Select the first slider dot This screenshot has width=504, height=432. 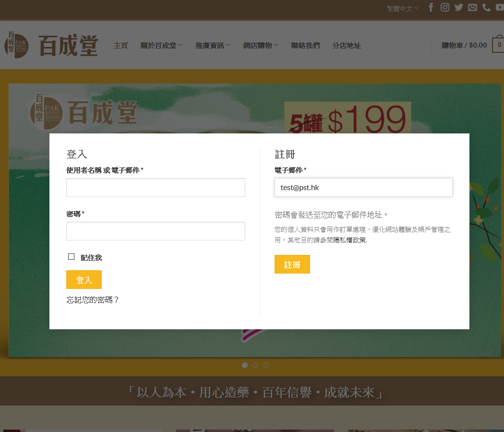coord(245,365)
